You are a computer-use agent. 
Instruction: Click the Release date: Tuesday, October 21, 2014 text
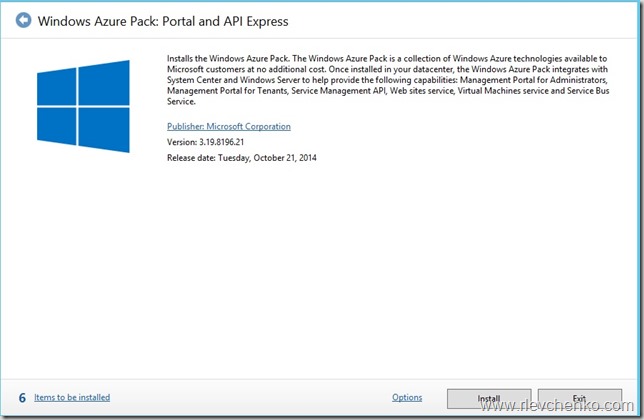pos(242,158)
